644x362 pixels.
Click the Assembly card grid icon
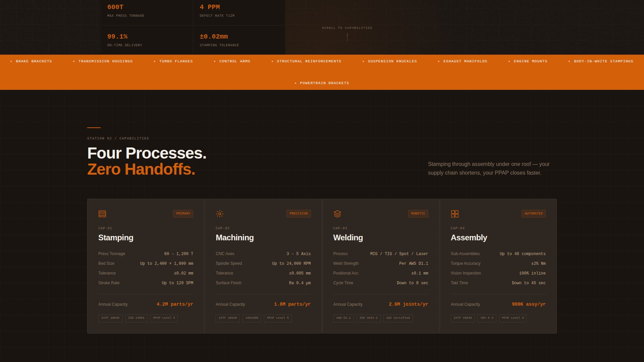(x=455, y=214)
